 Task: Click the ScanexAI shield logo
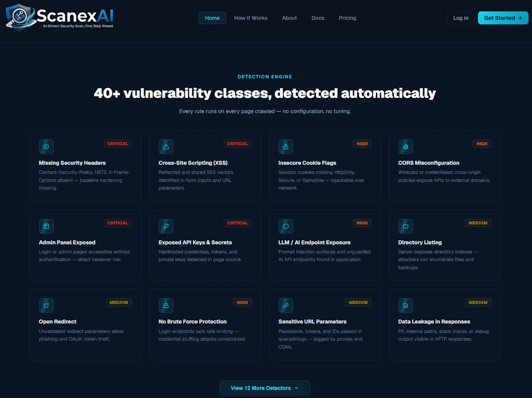pos(20,17)
